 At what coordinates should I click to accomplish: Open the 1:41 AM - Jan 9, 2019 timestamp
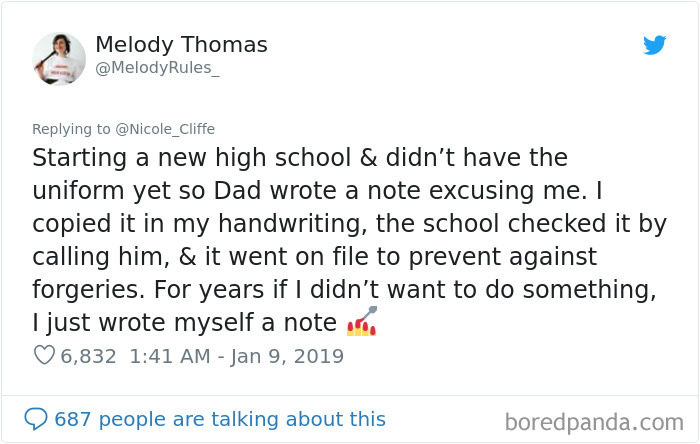(236, 355)
